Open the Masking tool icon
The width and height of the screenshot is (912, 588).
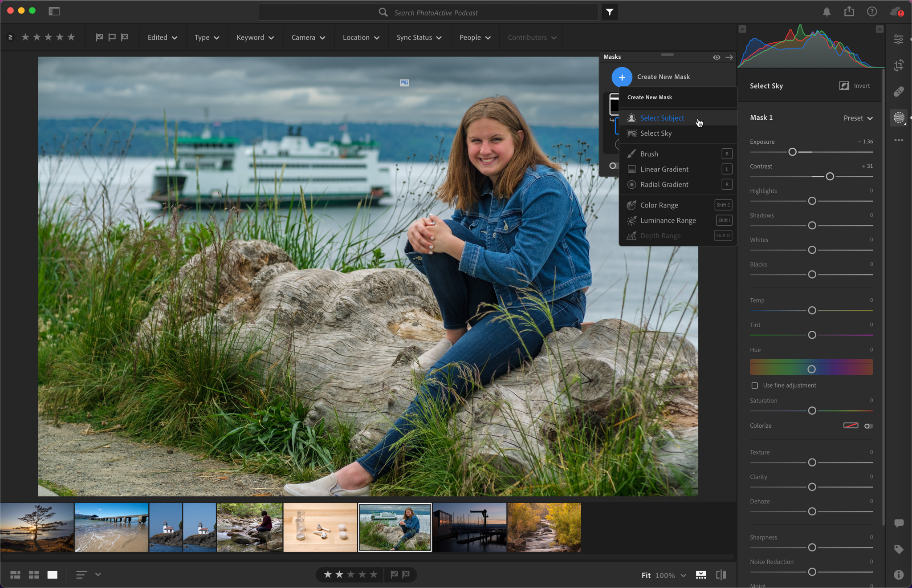click(899, 118)
